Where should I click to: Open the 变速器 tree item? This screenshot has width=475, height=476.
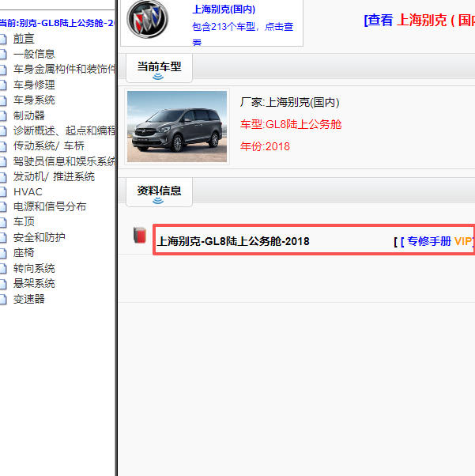point(28,299)
